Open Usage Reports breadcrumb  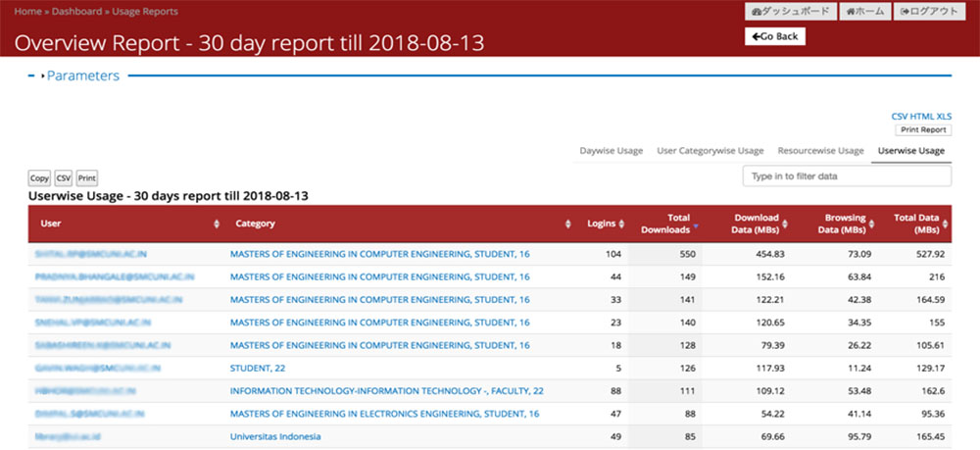tap(145, 11)
